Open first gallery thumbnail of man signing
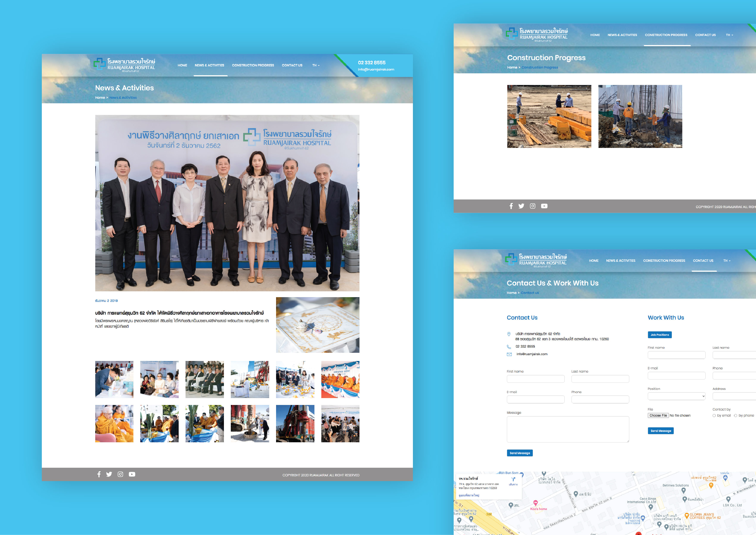 point(114,380)
